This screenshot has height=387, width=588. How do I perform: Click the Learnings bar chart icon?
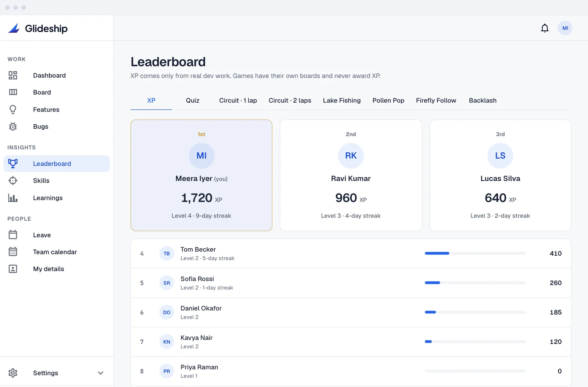pos(13,198)
